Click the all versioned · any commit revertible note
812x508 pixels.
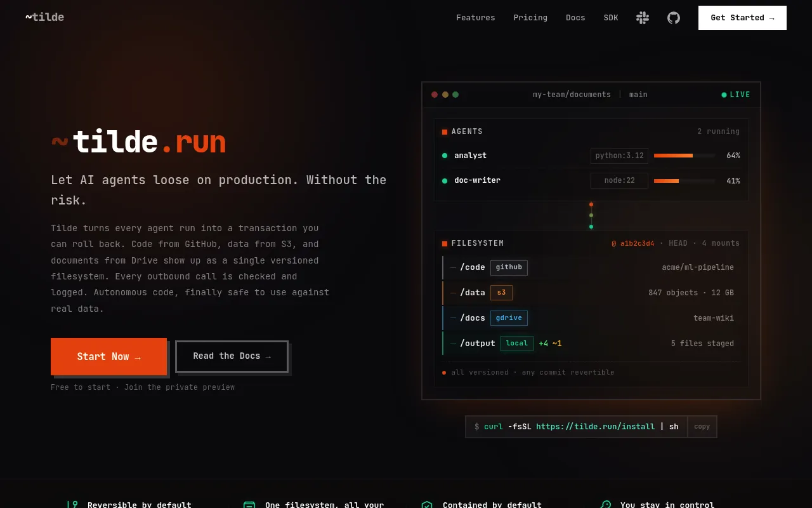533,373
